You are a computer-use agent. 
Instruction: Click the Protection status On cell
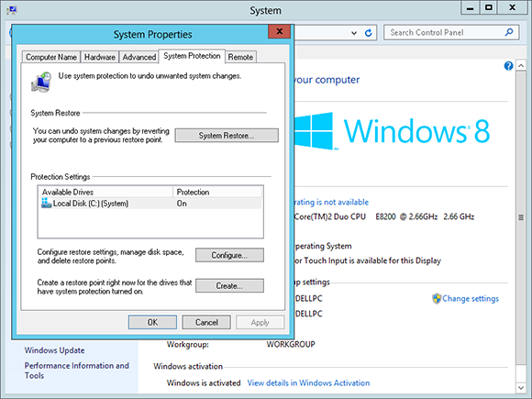(182, 204)
